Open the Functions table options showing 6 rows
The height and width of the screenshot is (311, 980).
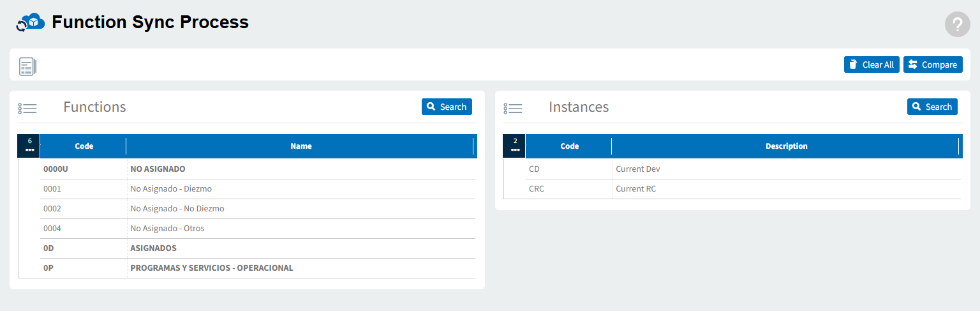29,146
